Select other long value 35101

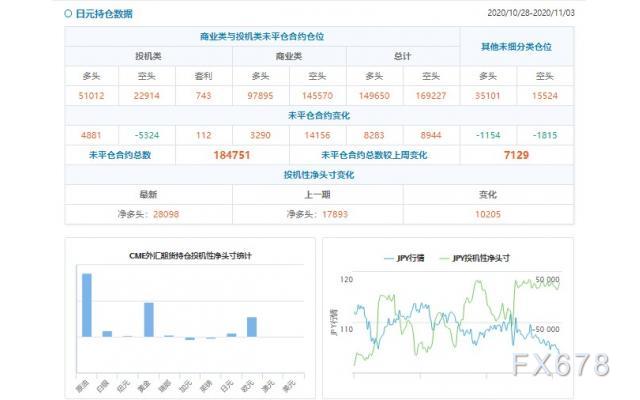[488, 96]
